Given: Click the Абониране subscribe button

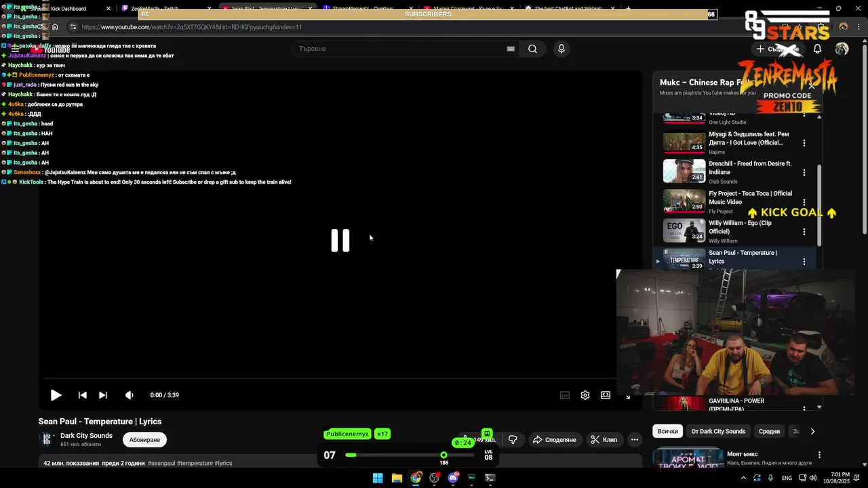Looking at the screenshot, I should pyautogui.click(x=144, y=440).
